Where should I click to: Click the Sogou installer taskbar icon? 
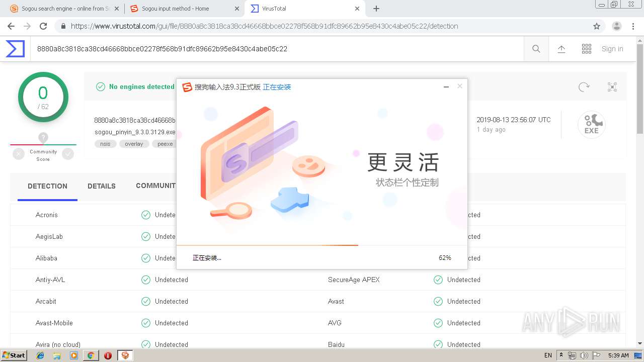tap(125, 355)
